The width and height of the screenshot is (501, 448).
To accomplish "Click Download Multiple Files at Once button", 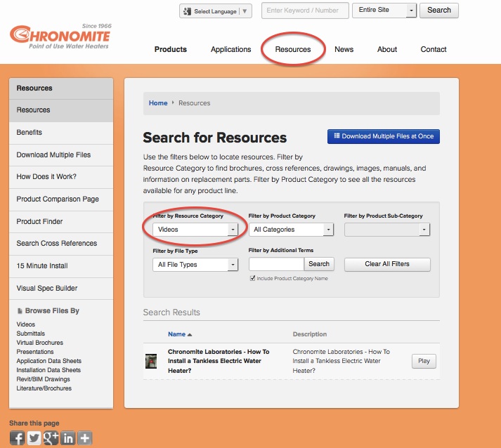I will click(x=384, y=136).
